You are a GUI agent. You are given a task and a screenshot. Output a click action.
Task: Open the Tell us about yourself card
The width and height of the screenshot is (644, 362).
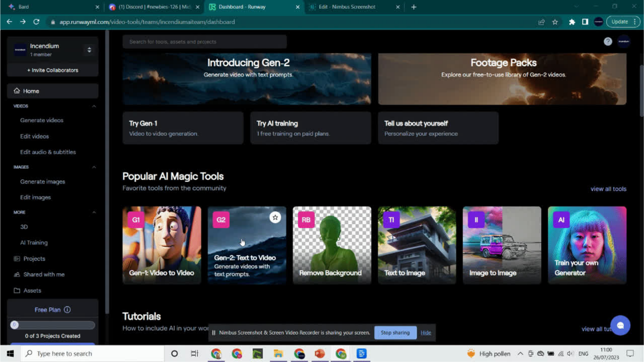click(x=438, y=128)
